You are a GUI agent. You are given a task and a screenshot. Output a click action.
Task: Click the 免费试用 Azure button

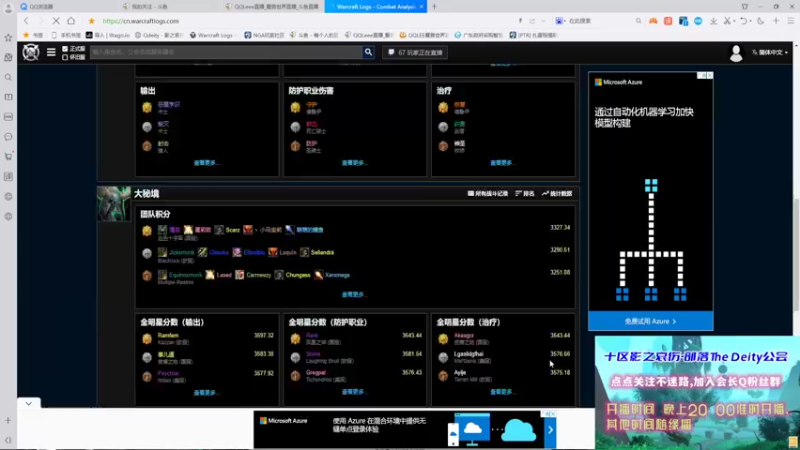651,321
